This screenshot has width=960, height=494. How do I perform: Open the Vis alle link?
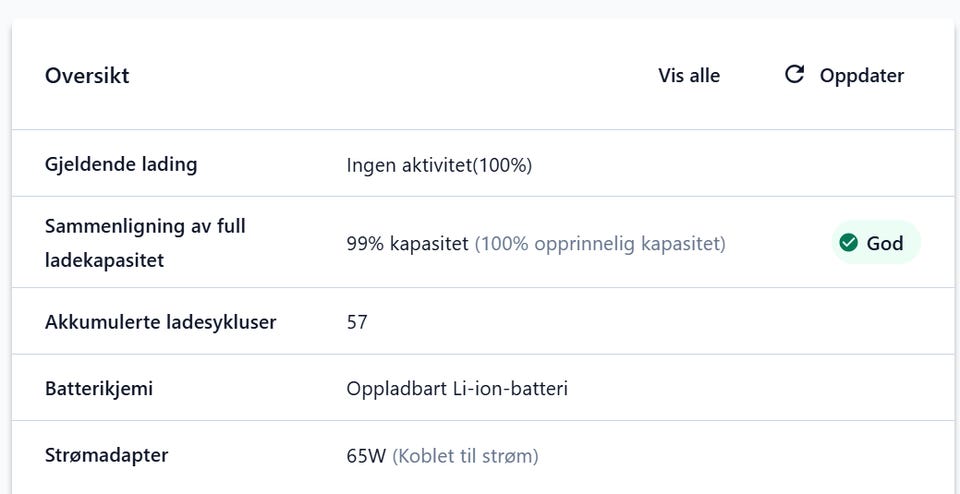689,76
